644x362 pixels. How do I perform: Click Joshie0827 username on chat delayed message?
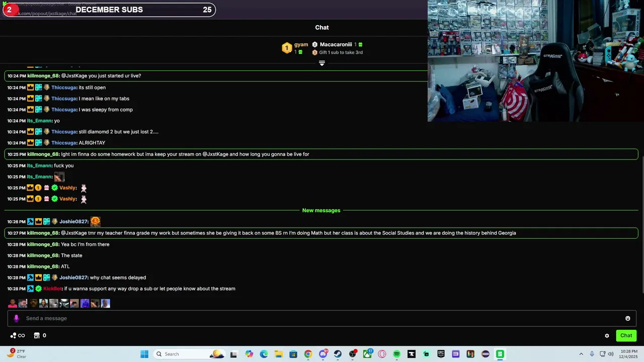[73, 278]
